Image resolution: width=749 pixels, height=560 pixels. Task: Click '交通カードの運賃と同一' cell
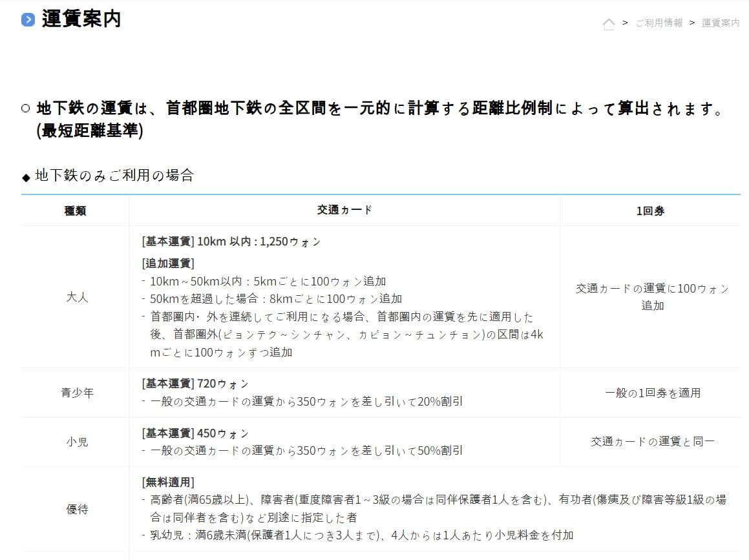point(653,442)
